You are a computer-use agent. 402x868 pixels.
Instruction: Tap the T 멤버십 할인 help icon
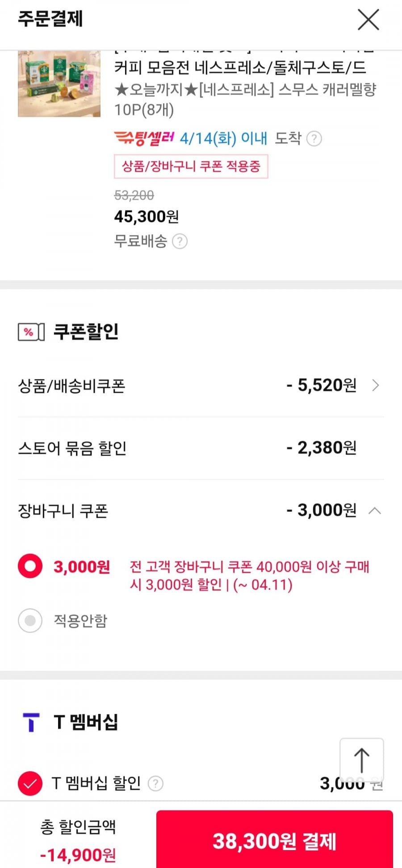155,783
